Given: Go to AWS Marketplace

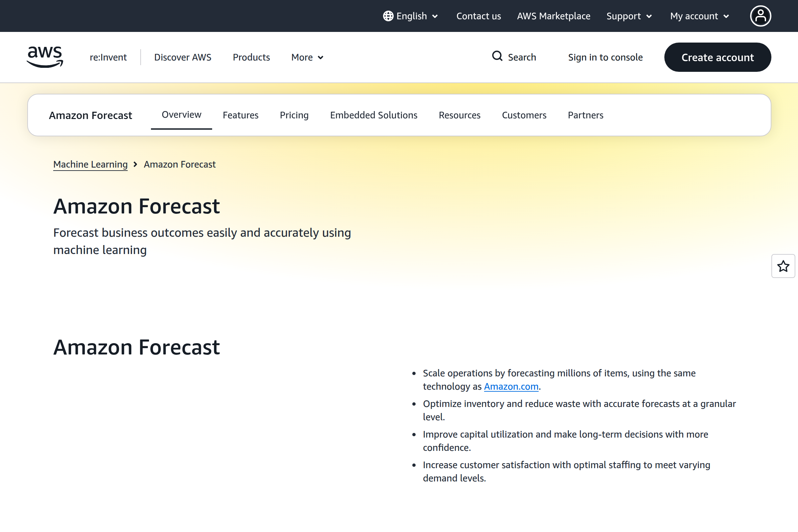Looking at the screenshot, I should pyautogui.click(x=553, y=16).
